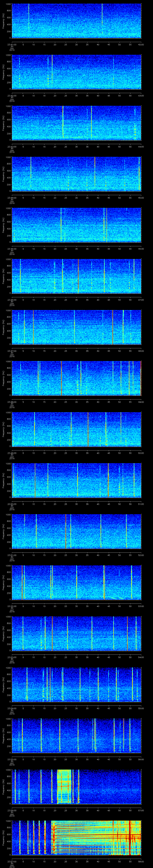Click the 23:41:00 start time label

[x=12, y=44]
